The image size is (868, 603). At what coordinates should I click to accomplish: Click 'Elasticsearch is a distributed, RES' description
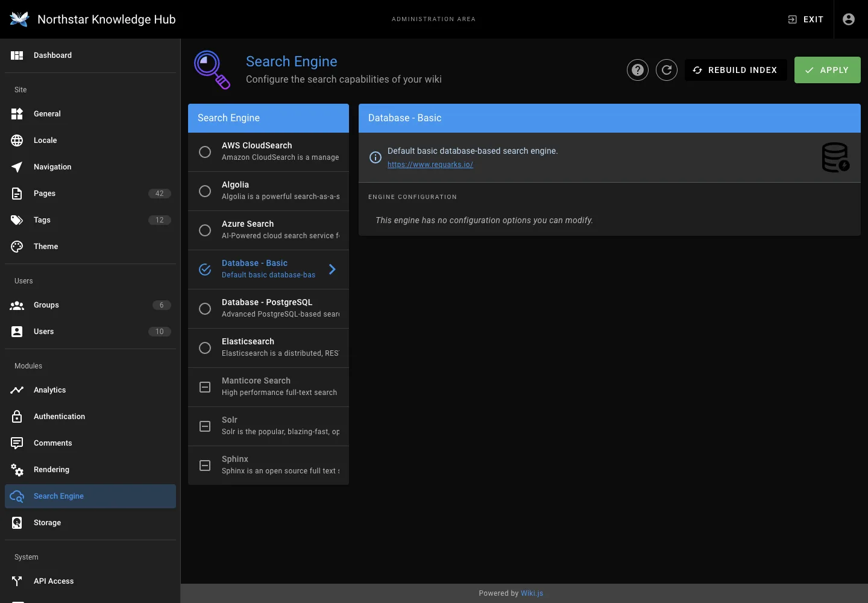point(281,353)
